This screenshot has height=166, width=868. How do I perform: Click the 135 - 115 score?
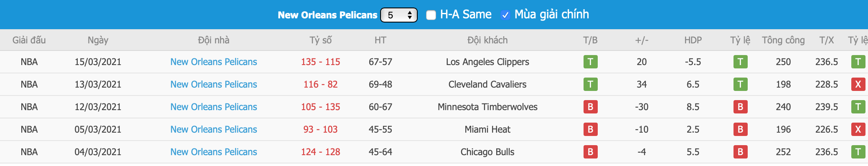pos(320,62)
